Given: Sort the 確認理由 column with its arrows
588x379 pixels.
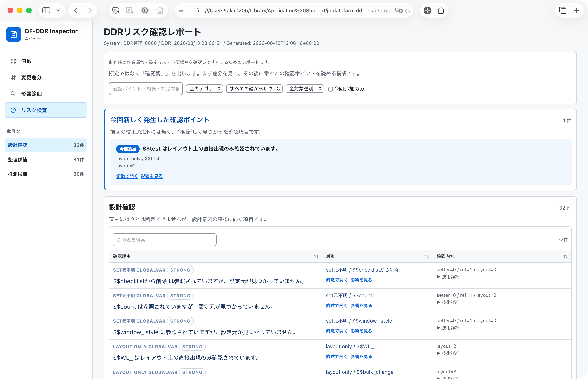Looking at the screenshot, I should pyautogui.click(x=316, y=256).
